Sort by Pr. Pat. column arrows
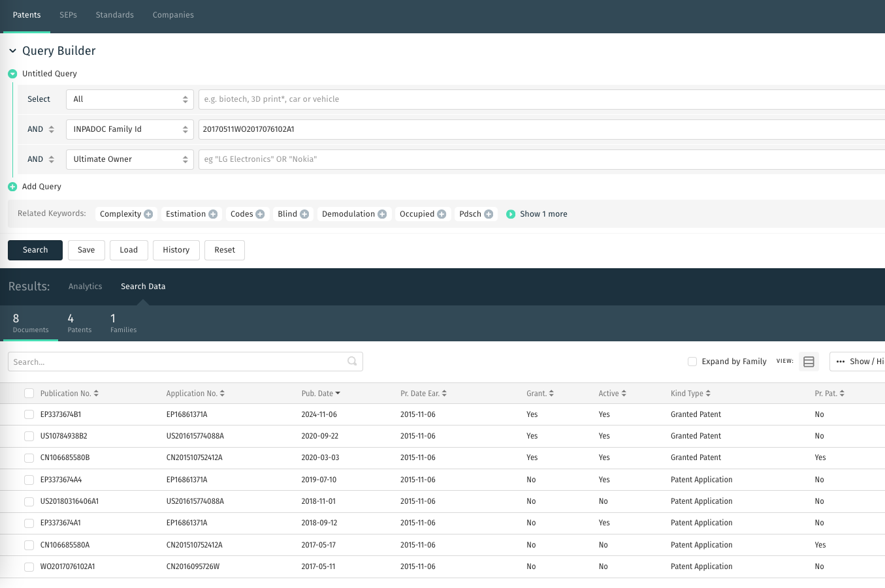The width and height of the screenshot is (885, 588). click(x=842, y=394)
